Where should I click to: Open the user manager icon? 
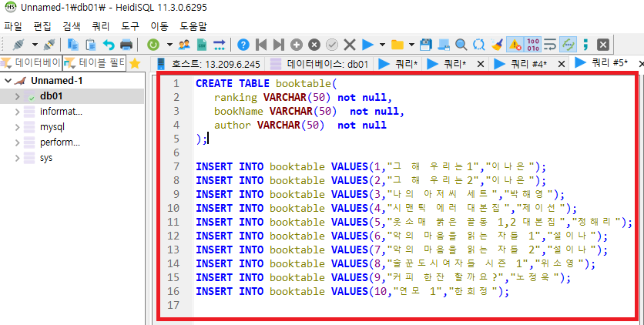pos(184,45)
